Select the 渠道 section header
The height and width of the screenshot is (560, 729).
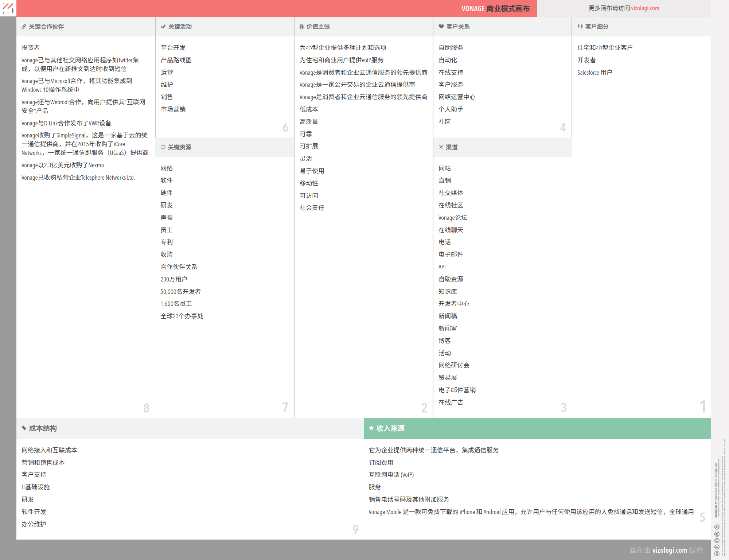pos(451,147)
